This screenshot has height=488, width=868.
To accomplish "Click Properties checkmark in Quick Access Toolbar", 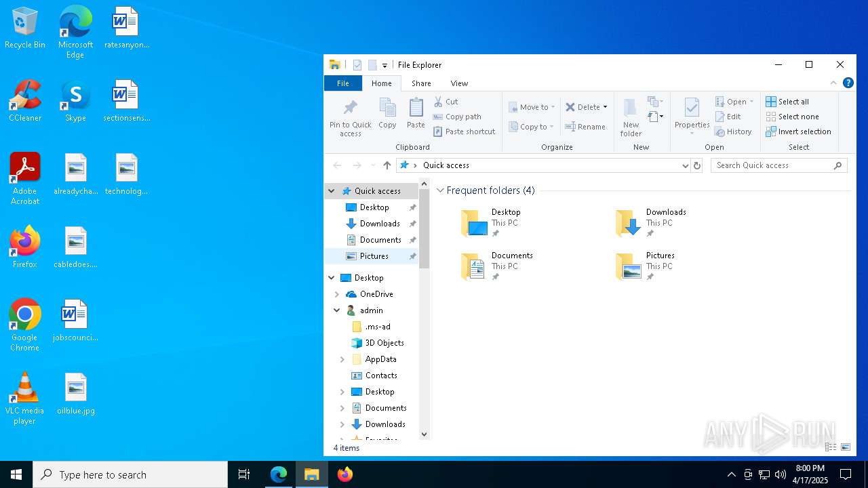I will coord(357,65).
